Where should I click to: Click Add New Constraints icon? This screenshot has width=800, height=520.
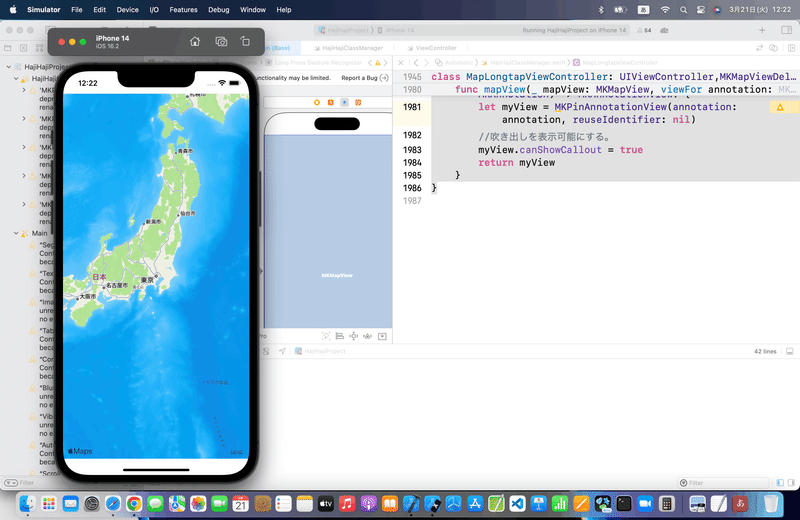pos(354,336)
